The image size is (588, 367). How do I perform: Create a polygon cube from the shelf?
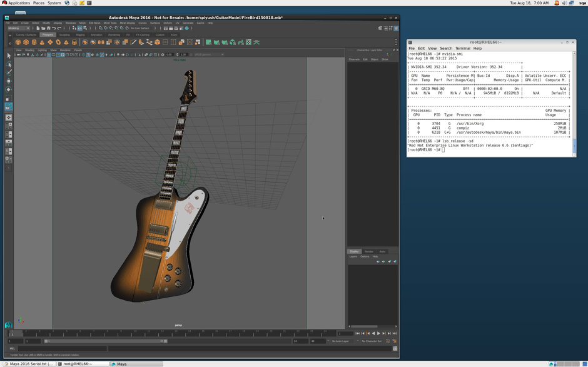[26, 43]
